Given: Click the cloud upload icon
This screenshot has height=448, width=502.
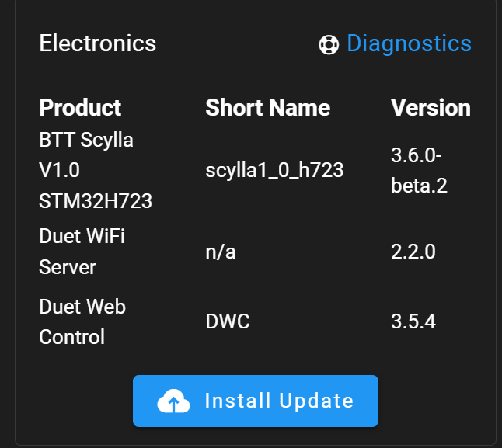Looking at the screenshot, I should 173,401.
